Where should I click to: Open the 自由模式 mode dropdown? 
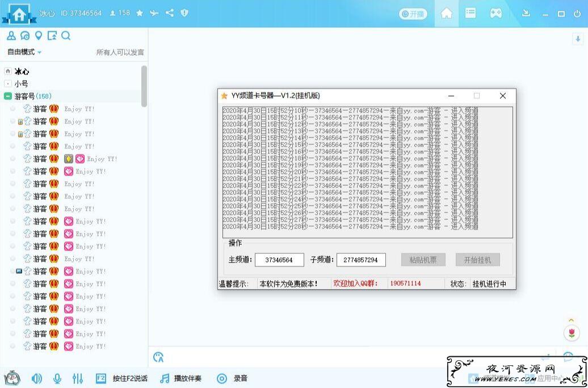pos(24,52)
